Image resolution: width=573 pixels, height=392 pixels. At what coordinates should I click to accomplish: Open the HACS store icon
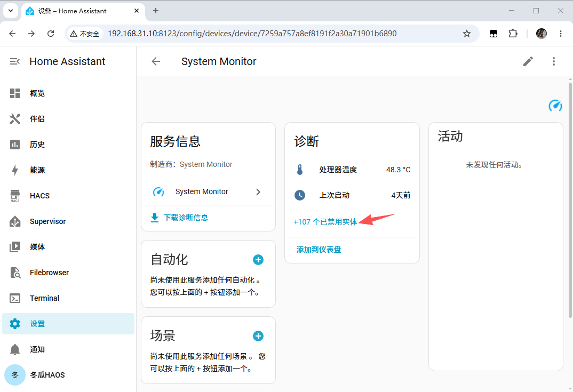pos(15,196)
